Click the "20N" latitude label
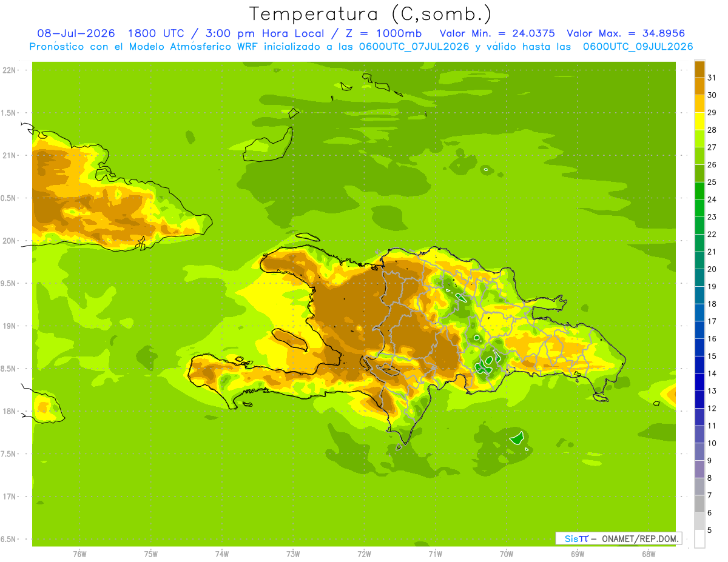 10,241
